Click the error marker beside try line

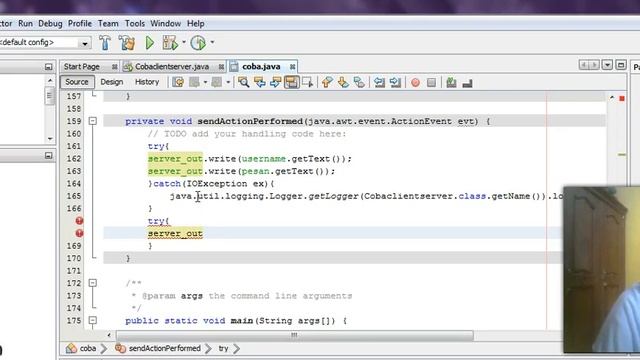point(79,221)
